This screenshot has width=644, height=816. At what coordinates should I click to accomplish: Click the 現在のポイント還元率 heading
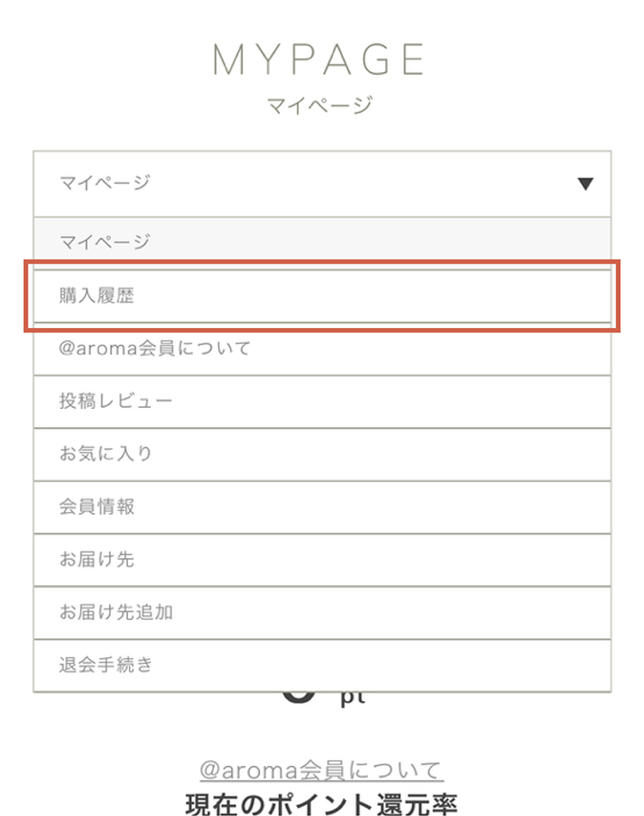coord(321,804)
